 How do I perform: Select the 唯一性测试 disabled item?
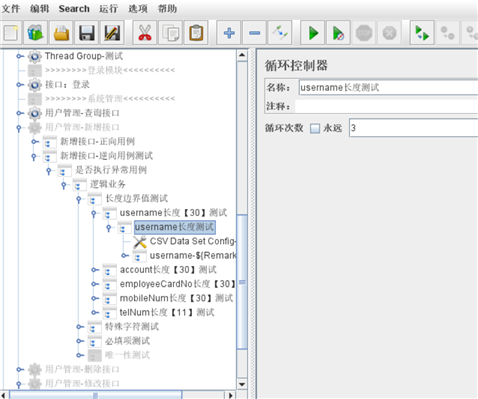pyautogui.click(x=127, y=355)
